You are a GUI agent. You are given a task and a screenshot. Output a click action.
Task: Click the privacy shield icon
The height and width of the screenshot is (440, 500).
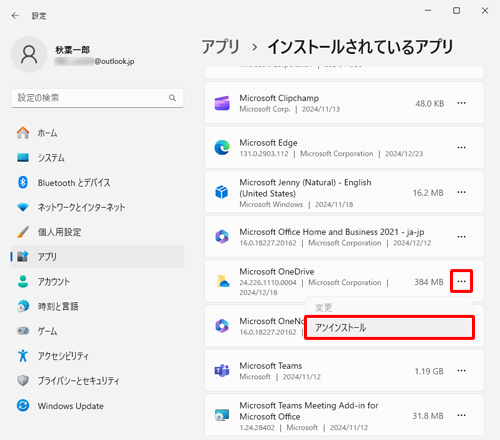tap(23, 380)
